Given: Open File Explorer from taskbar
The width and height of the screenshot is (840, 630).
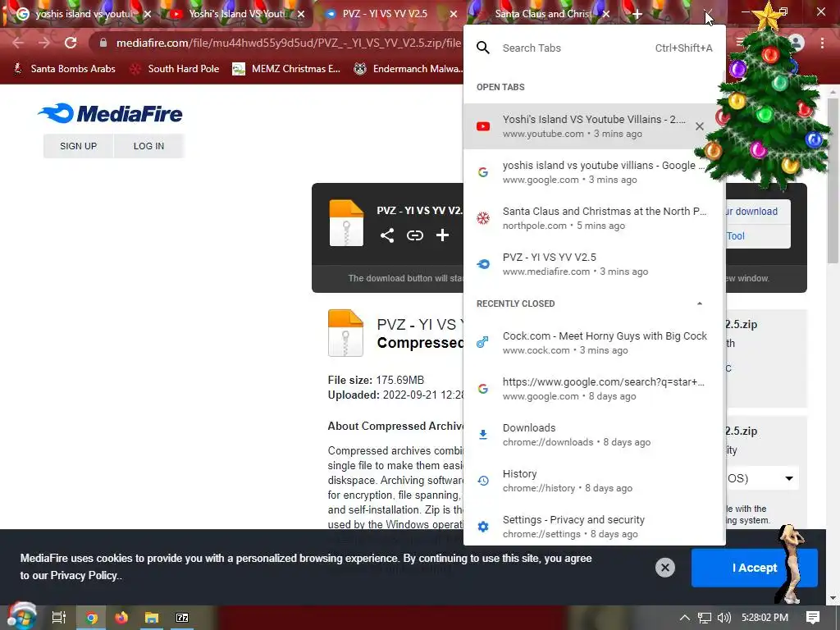Looking at the screenshot, I should tap(152, 618).
